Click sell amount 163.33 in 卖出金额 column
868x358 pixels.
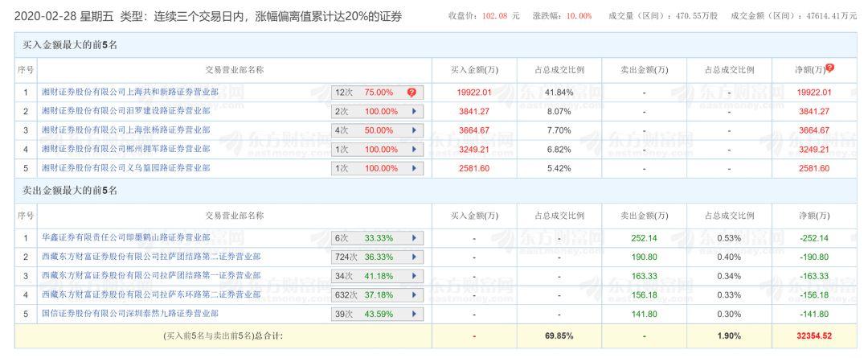[x=644, y=276]
